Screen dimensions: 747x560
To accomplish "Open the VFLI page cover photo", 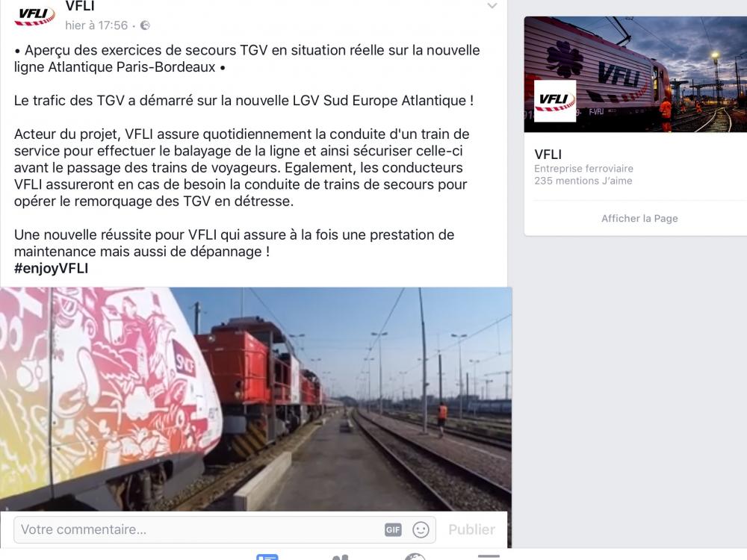I will point(636,74).
